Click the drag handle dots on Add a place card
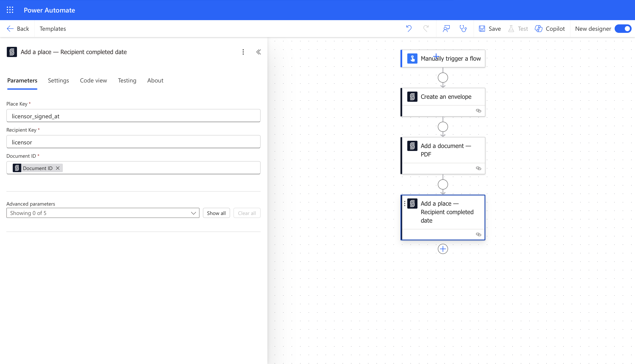The width and height of the screenshot is (635, 364). pyautogui.click(x=404, y=204)
